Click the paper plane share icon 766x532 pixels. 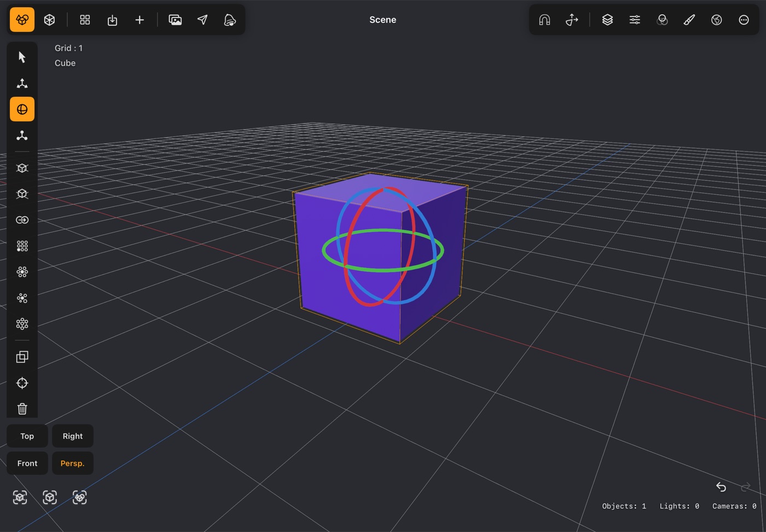(202, 20)
